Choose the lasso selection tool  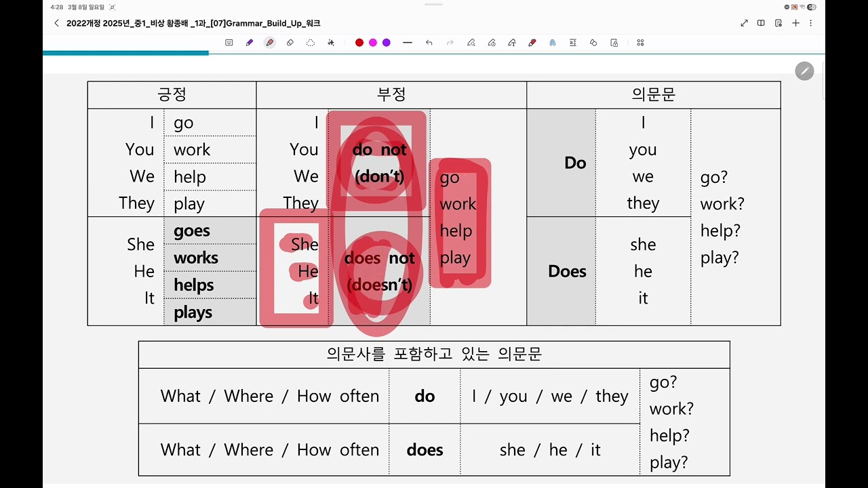(x=311, y=43)
